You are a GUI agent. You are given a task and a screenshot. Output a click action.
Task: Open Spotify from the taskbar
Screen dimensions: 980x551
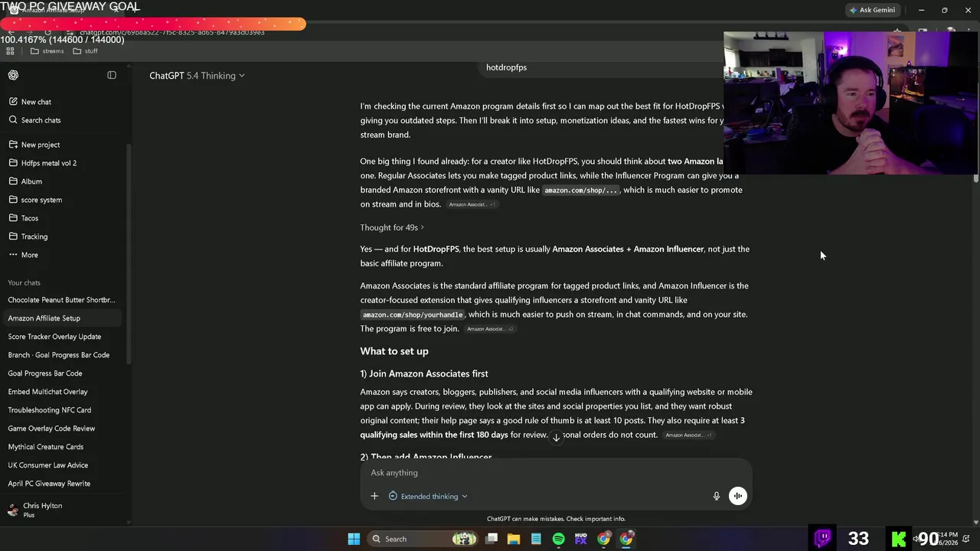558,539
